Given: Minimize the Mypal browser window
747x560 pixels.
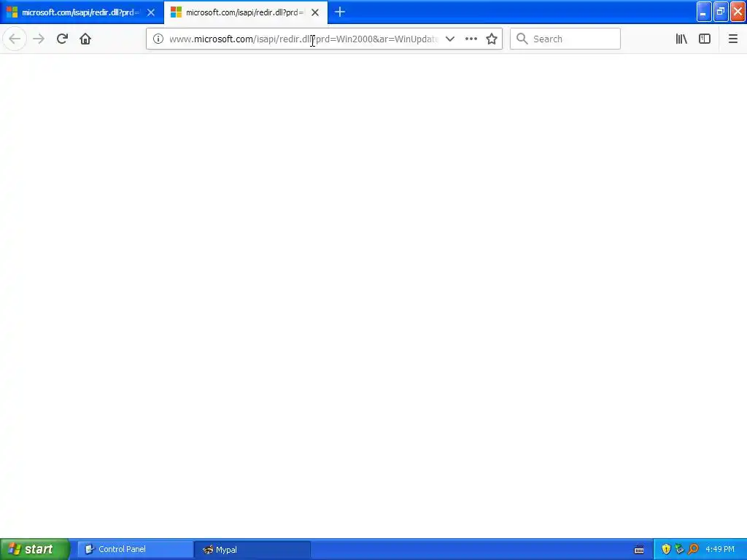Looking at the screenshot, I should coord(704,12).
